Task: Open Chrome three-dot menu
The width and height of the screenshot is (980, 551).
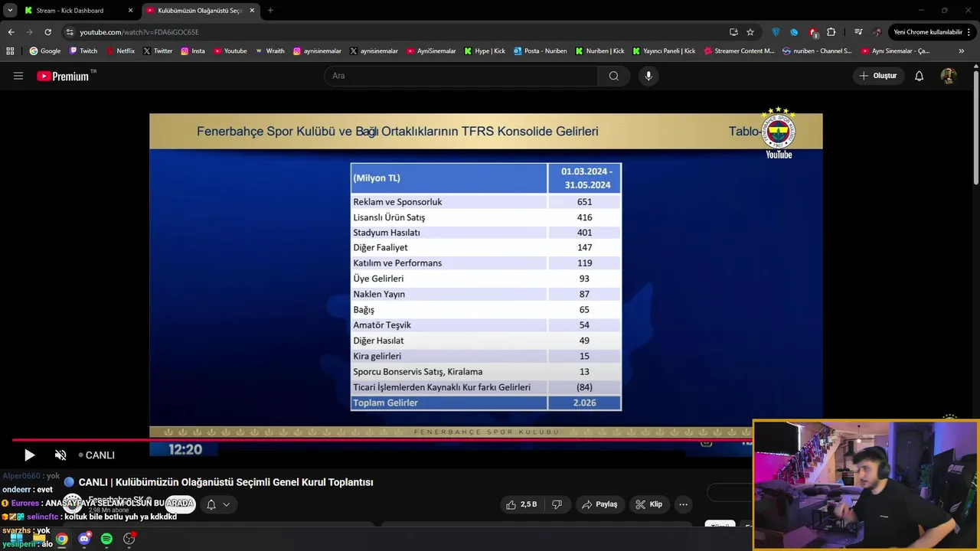Action: pos(970,32)
